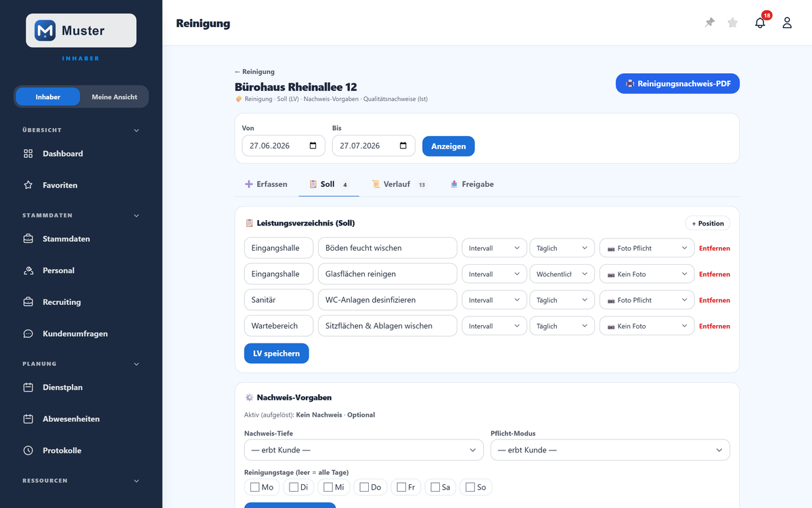Click the Protokolle clock icon
The height and width of the screenshot is (508, 812).
(x=28, y=450)
